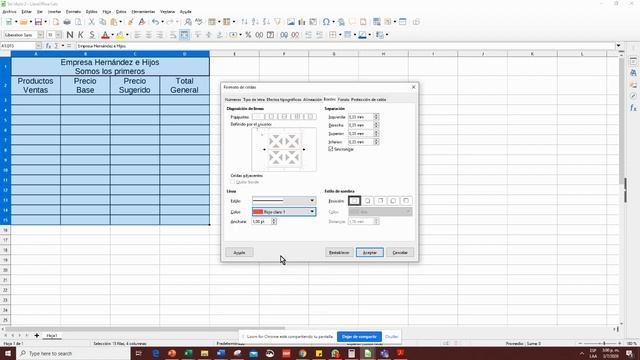Click the user-defined border preview area
The height and width of the screenshot is (360, 640).
pos(284,149)
